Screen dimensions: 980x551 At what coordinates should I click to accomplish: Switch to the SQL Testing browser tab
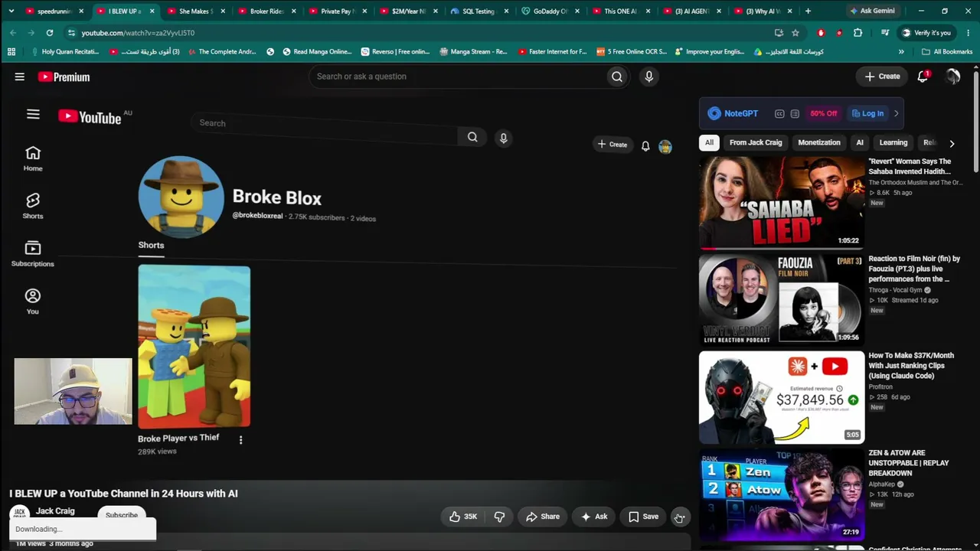[479, 11]
